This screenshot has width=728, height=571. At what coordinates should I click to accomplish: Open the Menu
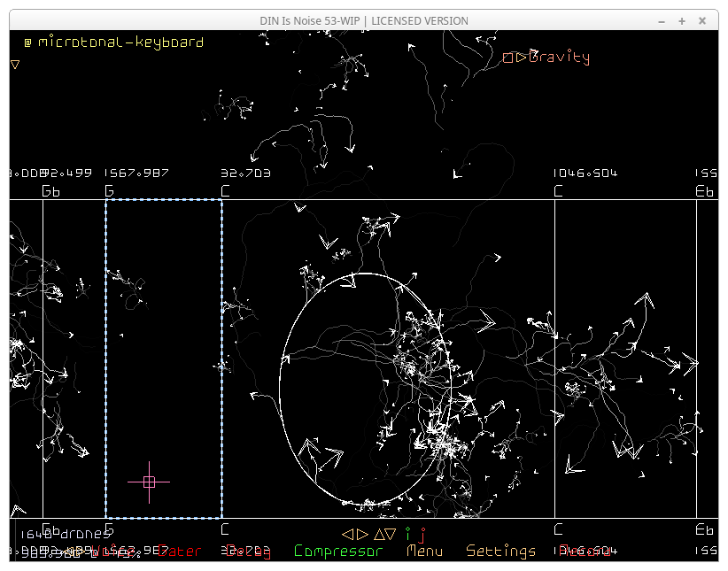tap(424, 551)
